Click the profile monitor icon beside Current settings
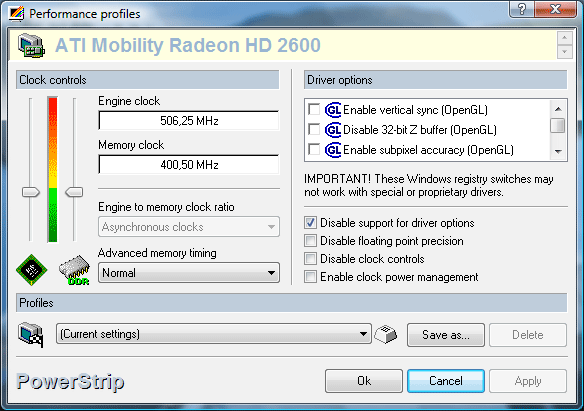Screen dimensions: 584x411 point(31,334)
